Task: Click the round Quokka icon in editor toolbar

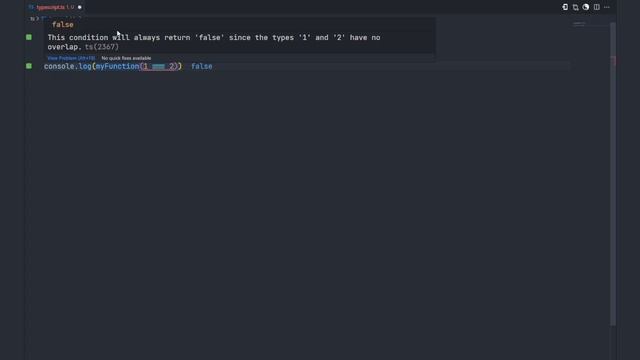Action: (x=586, y=7)
